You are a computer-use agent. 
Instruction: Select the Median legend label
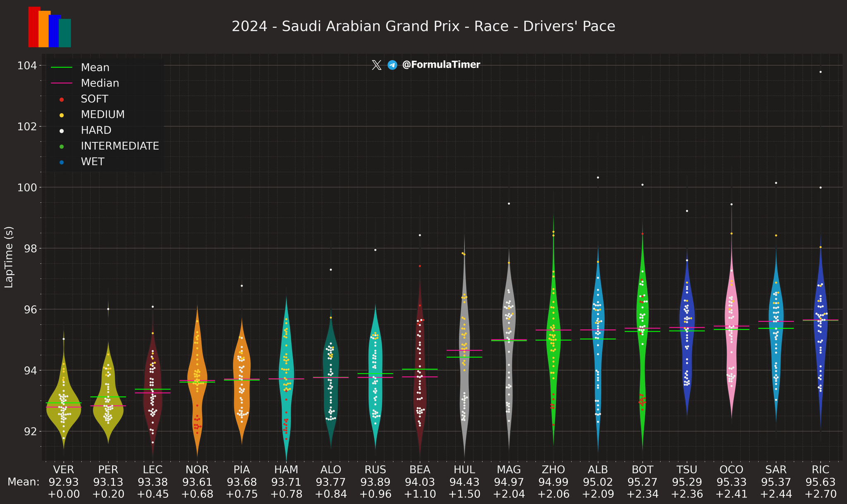coord(100,83)
